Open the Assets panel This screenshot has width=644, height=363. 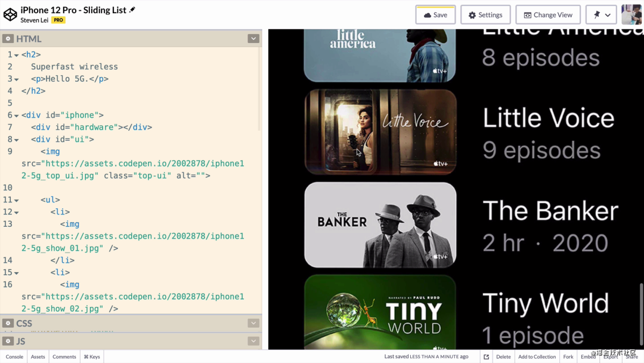38,357
